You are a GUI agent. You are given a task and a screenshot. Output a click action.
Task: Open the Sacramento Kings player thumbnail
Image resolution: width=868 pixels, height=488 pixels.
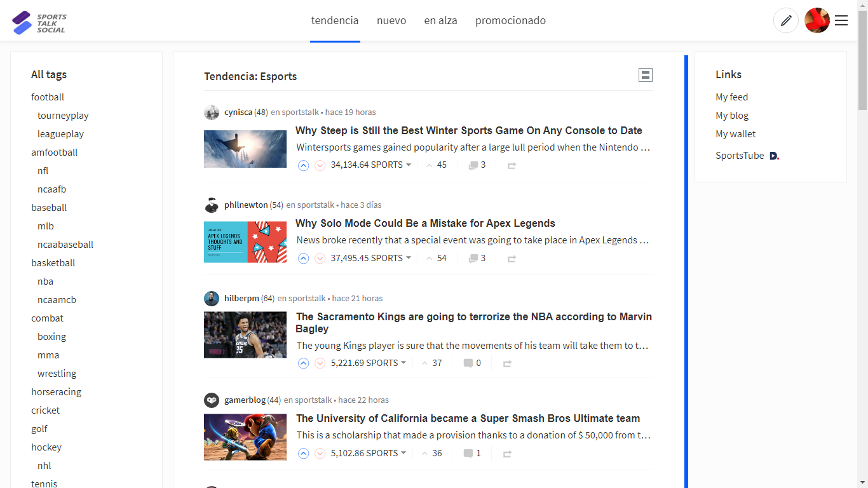pos(245,335)
